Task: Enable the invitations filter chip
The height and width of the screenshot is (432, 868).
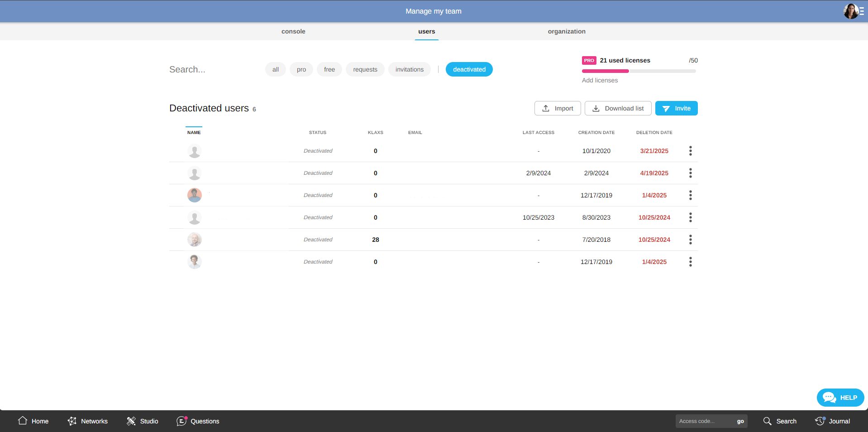Action: [x=409, y=69]
